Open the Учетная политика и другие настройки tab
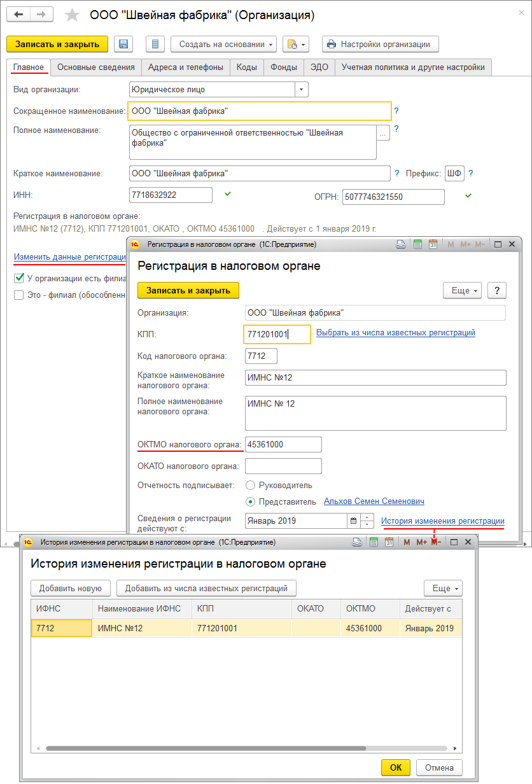 [413, 67]
